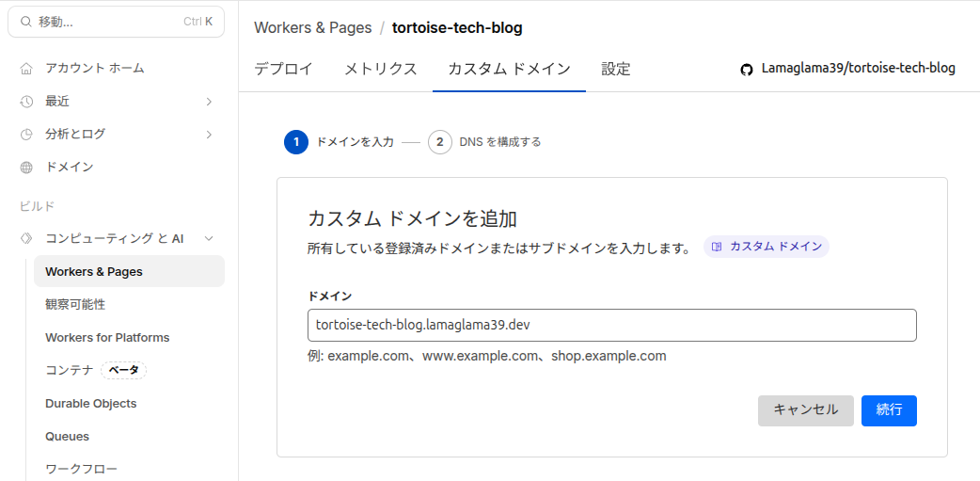Click the ドメイン input field

pyautogui.click(x=611, y=325)
